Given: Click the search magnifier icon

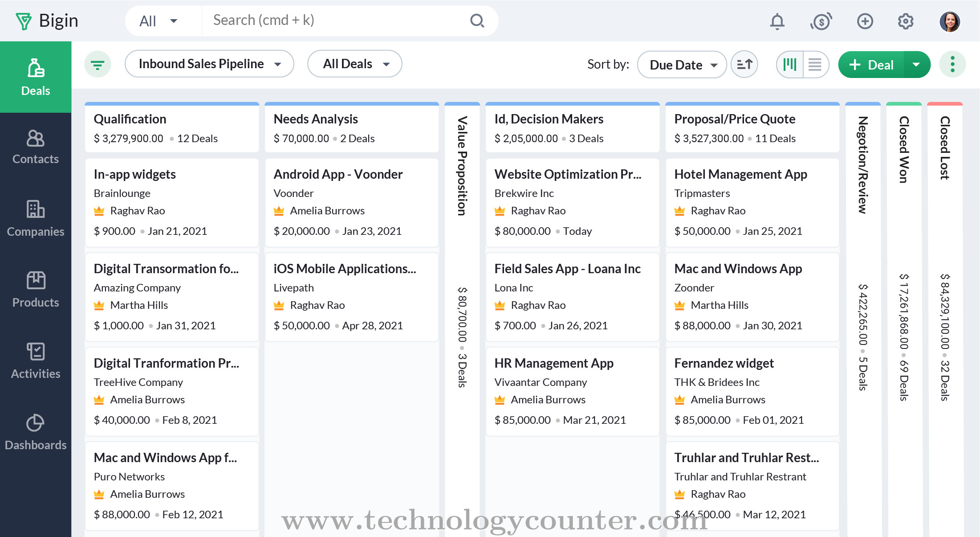Looking at the screenshot, I should click(x=477, y=20).
